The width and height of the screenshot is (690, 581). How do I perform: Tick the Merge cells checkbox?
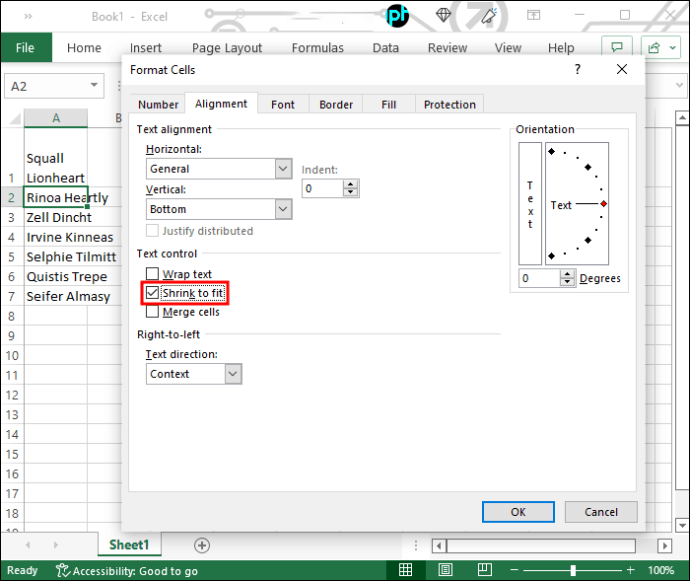tap(152, 312)
